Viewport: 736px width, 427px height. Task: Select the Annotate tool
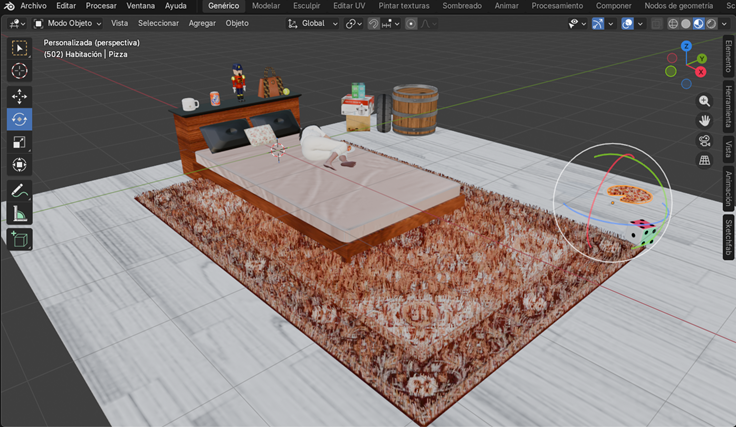point(19,191)
